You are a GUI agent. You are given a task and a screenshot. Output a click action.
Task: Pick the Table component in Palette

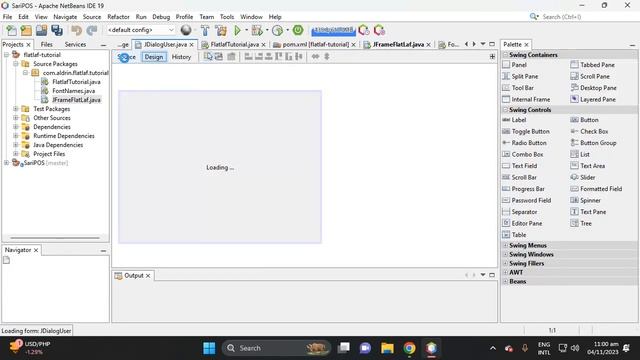pyautogui.click(x=514, y=235)
